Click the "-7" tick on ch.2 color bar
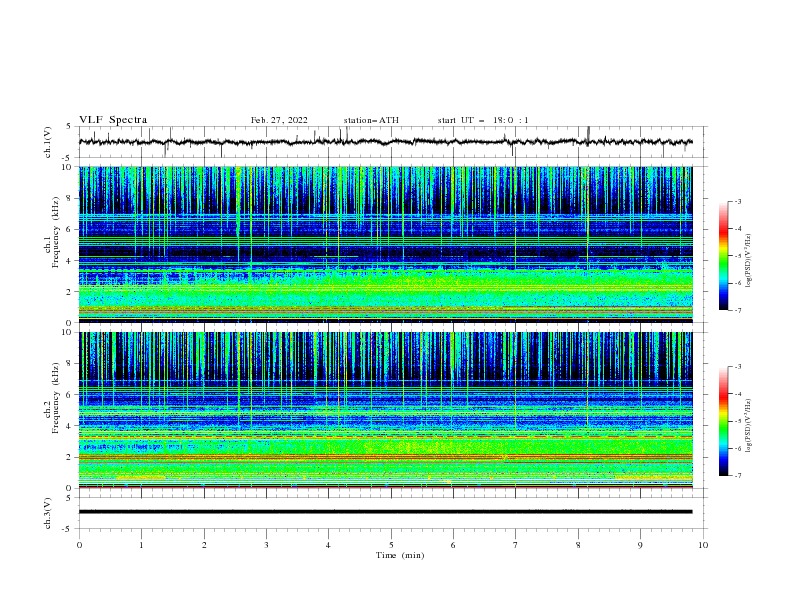This screenshot has width=792, height=612. (x=737, y=476)
